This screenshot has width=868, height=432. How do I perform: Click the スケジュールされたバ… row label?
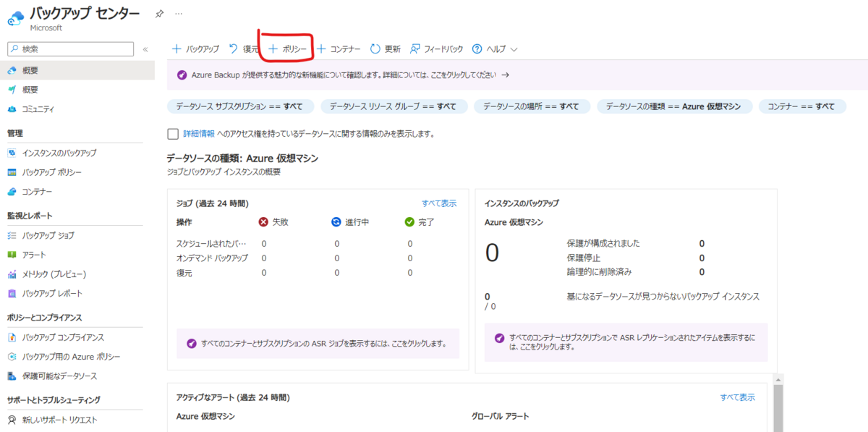coord(211,244)
